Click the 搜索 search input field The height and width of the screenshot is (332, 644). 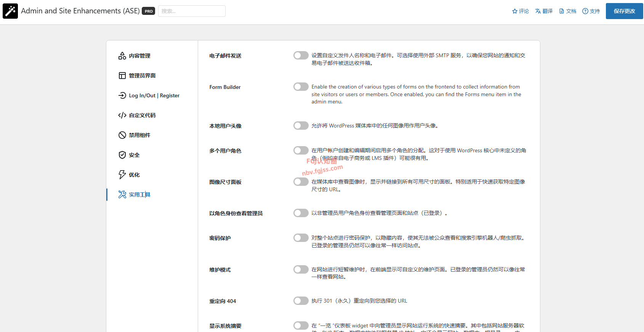pyautogui.click(x=192, y=11)
